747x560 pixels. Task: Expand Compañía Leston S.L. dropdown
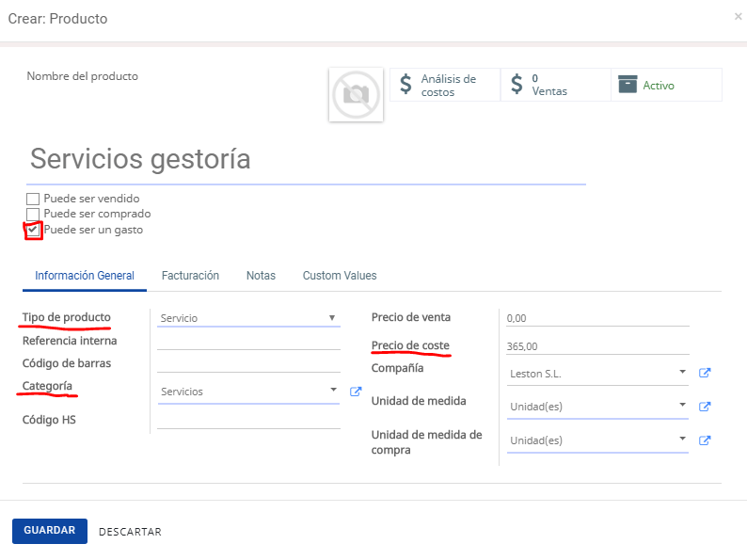coord(598,373)
